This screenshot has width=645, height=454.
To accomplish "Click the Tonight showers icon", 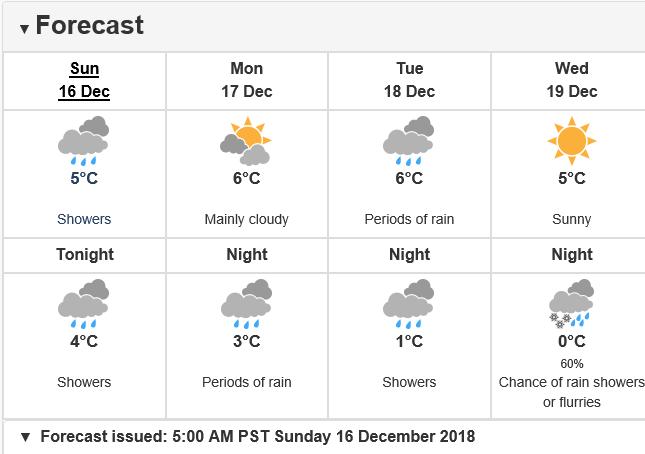I will [x=84, y=304].
